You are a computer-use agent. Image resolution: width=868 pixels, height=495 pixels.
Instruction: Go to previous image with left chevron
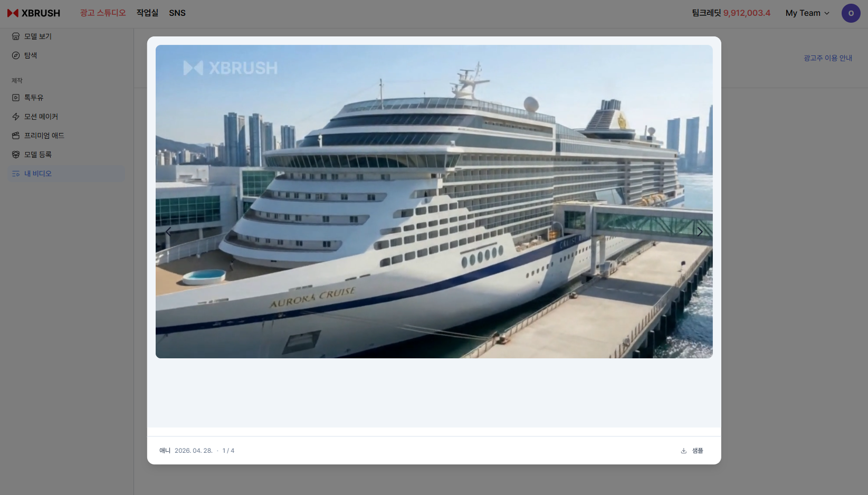point(168,232)
